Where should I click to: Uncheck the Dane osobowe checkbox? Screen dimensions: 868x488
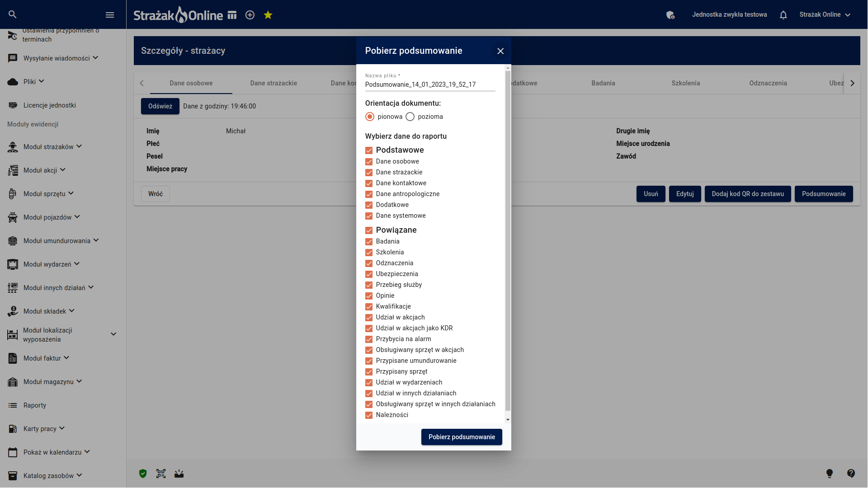[369, 161]
